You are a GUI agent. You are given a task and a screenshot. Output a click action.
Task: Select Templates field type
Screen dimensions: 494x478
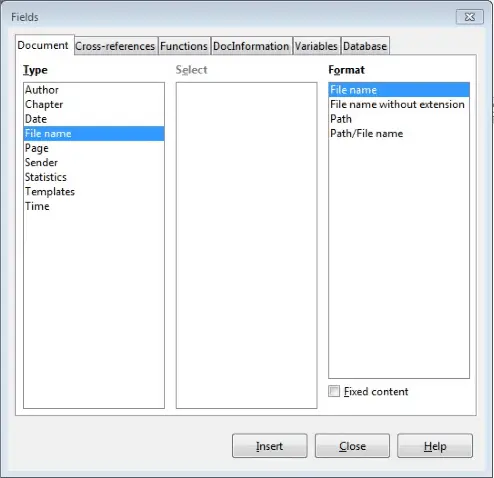point(94,192)
